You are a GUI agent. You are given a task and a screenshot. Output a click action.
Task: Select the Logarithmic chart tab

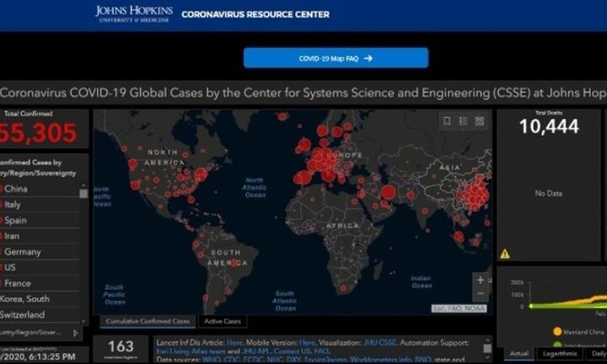[x=560, y=354]
